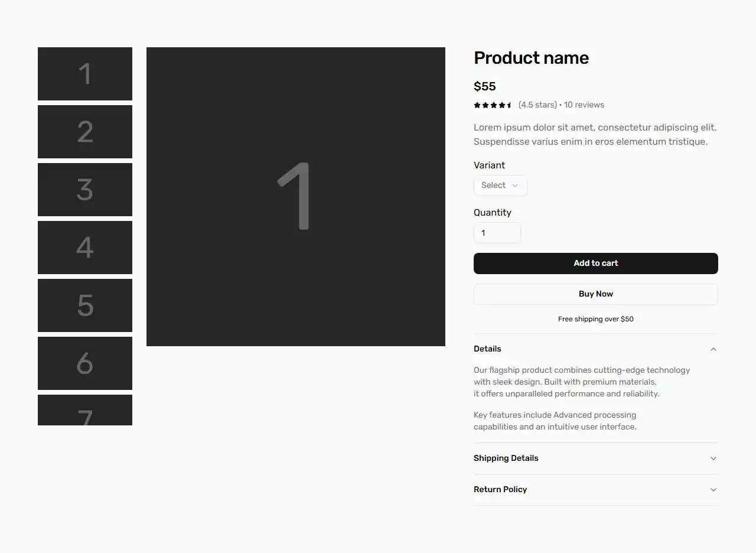Open the Variant selection dropdown
This screenshot has width=756, height=553.
[x=500, y=185]
